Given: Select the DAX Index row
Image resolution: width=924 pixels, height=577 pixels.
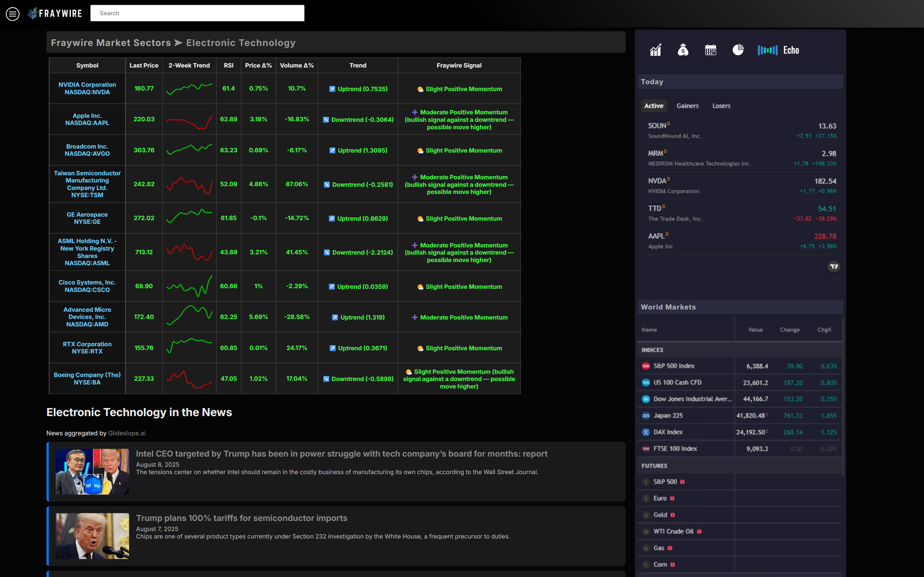Looking at the screenshot, I should [739, 432].
